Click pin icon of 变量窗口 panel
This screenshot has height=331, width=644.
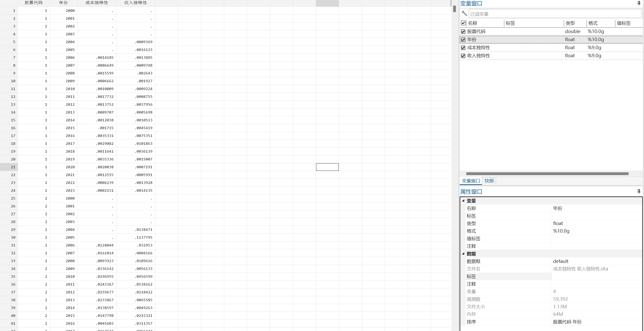pos(639,3)
